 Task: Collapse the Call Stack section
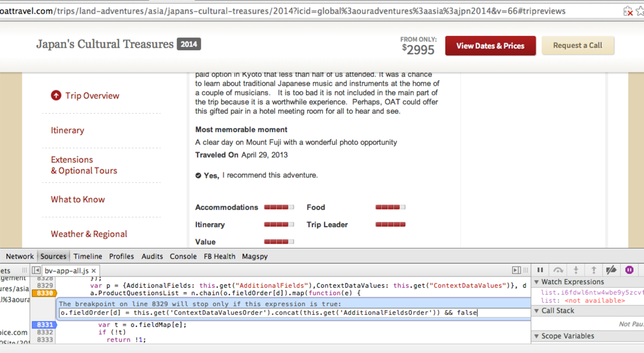(x=537, y=311)
